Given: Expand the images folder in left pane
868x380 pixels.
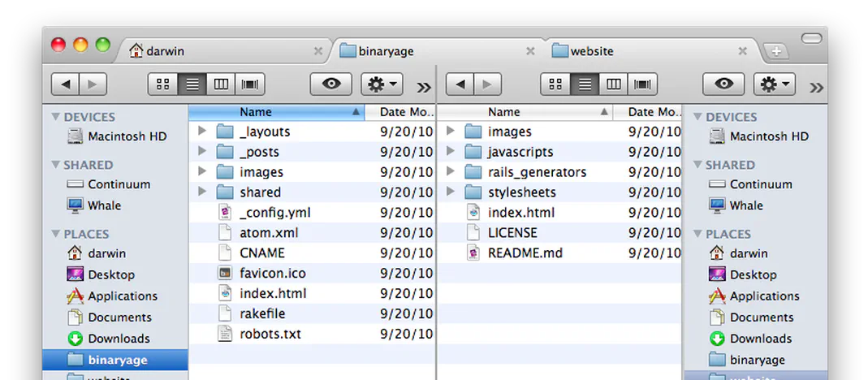Looking at the screenshot, I should [202, 171].
